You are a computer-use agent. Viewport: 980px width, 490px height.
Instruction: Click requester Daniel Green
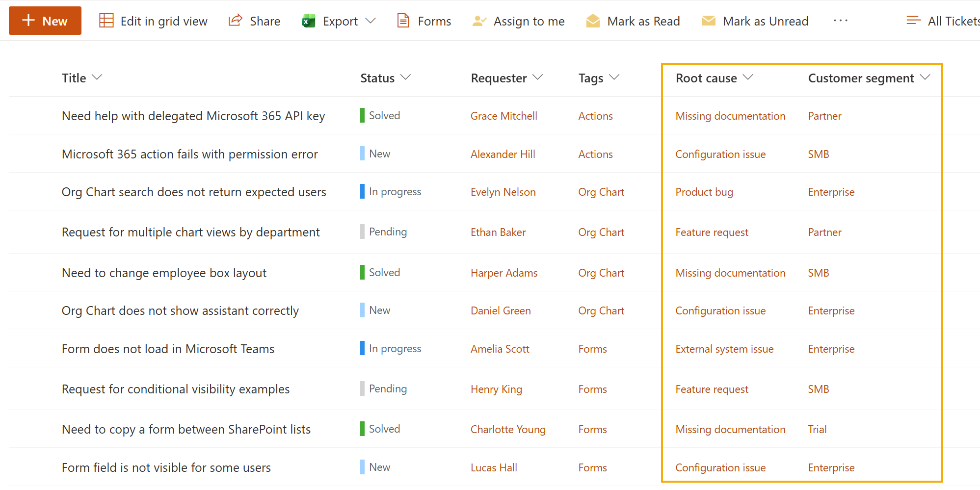click(501, 310)
